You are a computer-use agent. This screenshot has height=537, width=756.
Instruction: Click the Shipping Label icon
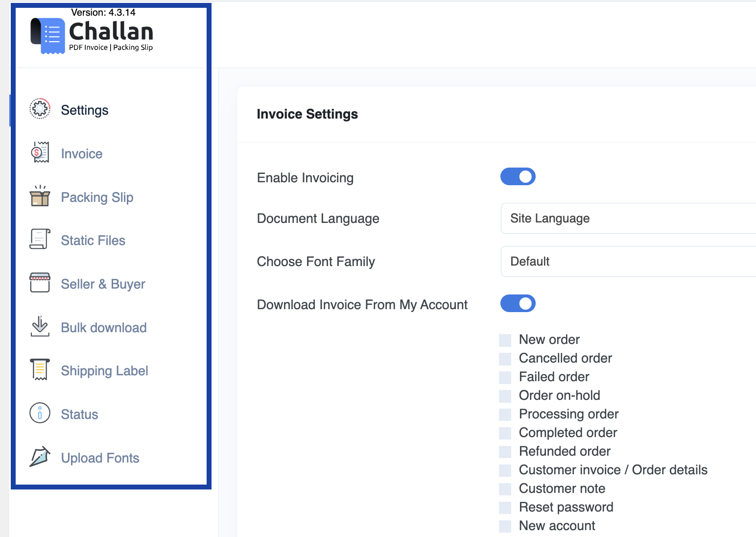[40, 369]
